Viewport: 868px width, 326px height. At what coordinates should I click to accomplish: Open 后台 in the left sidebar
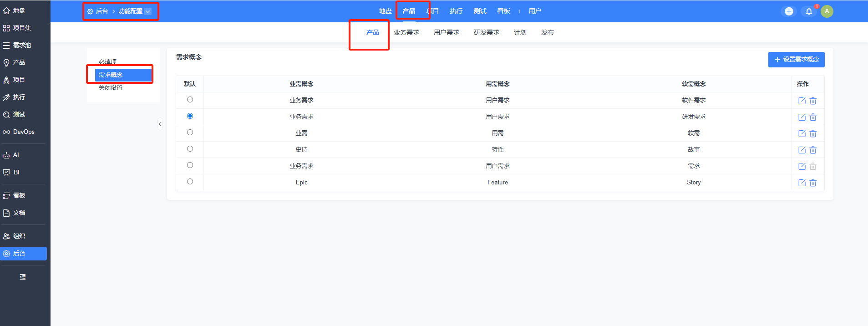[23, 254]
